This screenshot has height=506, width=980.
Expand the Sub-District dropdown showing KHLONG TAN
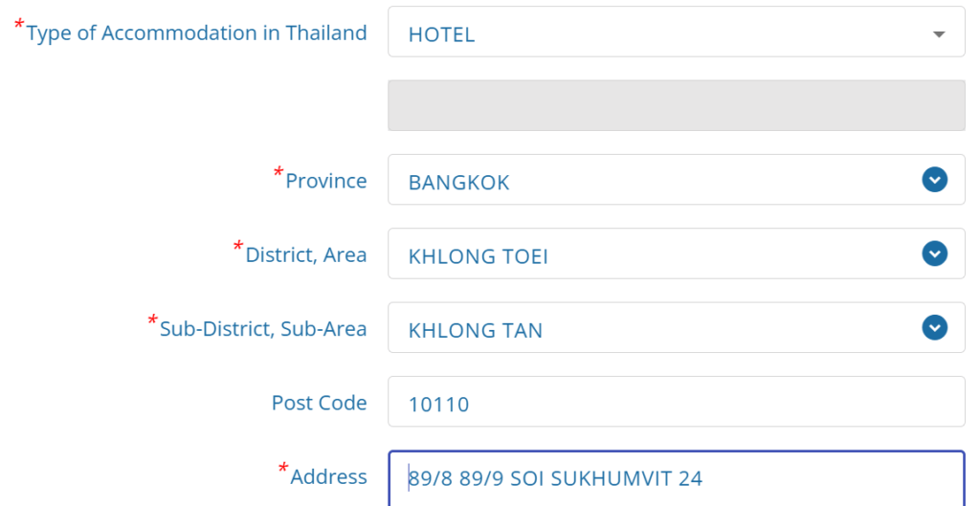pyautogui.click(x=677, y=327)
